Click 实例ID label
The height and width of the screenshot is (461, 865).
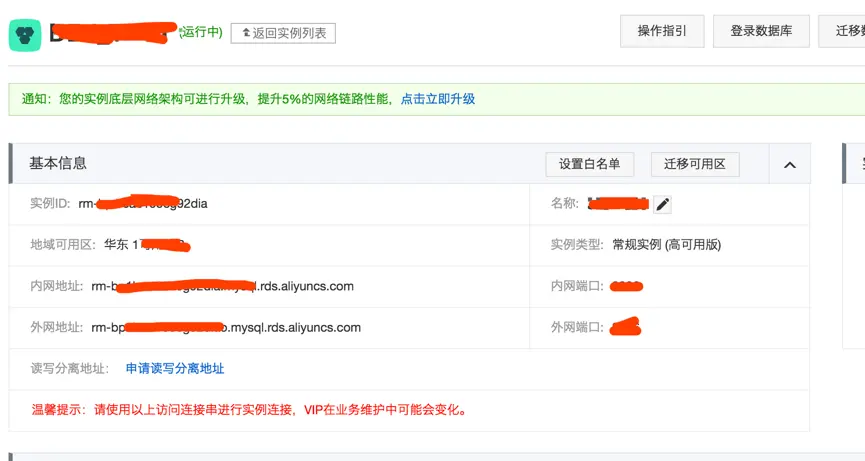50,203
